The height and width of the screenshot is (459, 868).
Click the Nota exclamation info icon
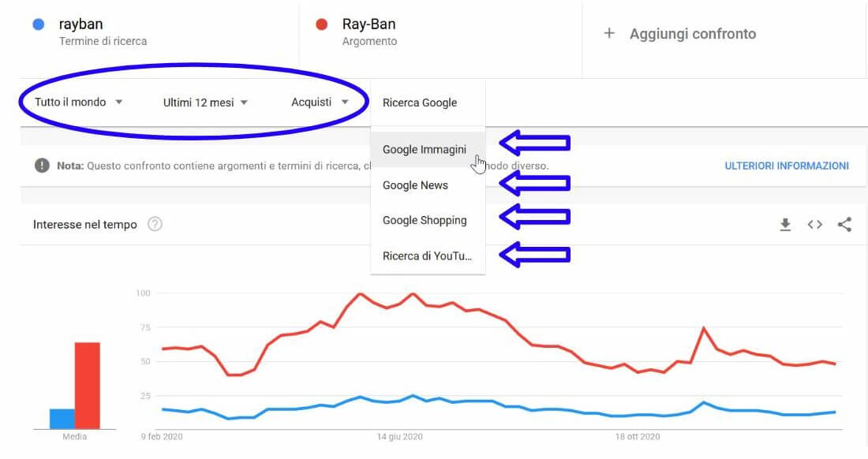pos(42,166)
